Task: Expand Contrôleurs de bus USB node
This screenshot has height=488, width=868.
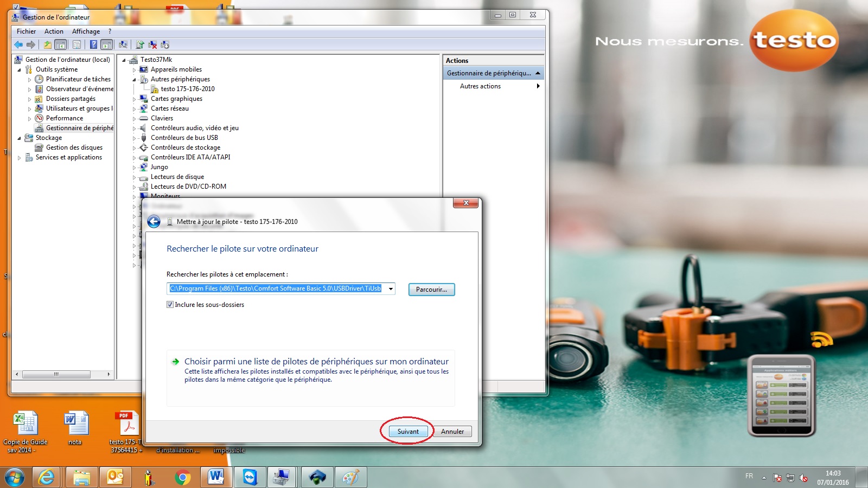Action: (135, 138)
